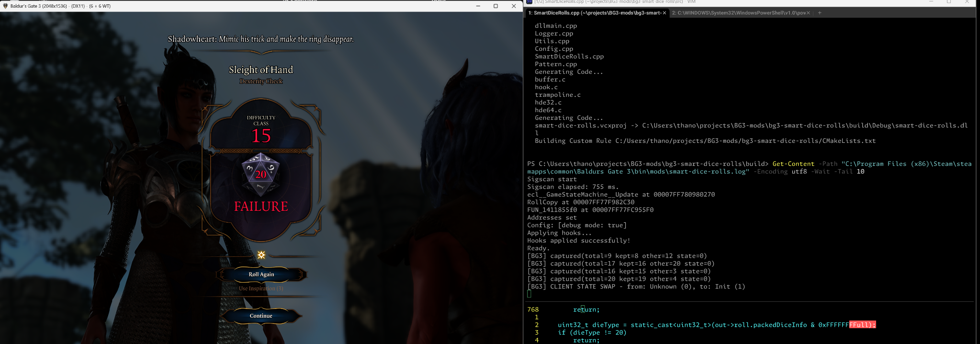Image resolution: width=980 pixels, height=344 pixels.
Task: Switch to the WindowsPowerShell terminal tab
Action: click(x=739, y=13)
